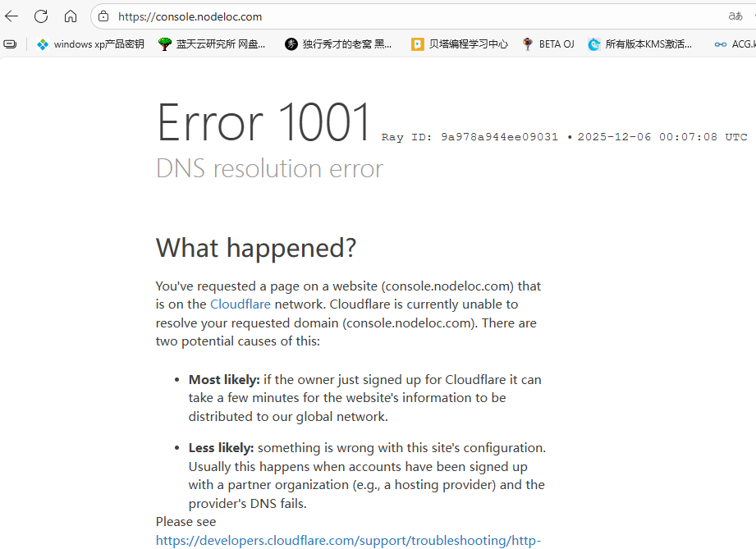Click the leftmost icon on bookmarks bar
The height and width of the screenshot is (549, 756).
click(x=10, y=44)
